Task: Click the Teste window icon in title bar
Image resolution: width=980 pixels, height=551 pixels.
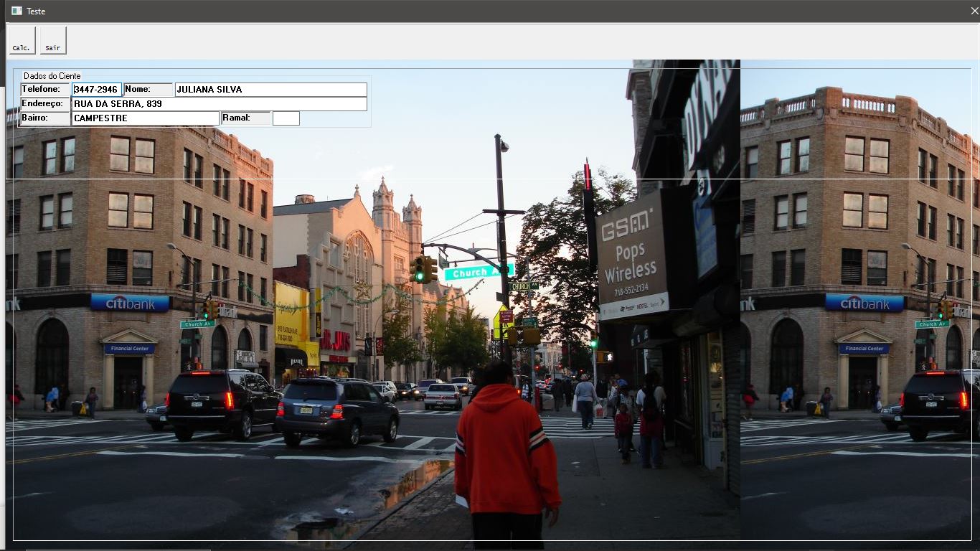Action: [x=17, y=11]
